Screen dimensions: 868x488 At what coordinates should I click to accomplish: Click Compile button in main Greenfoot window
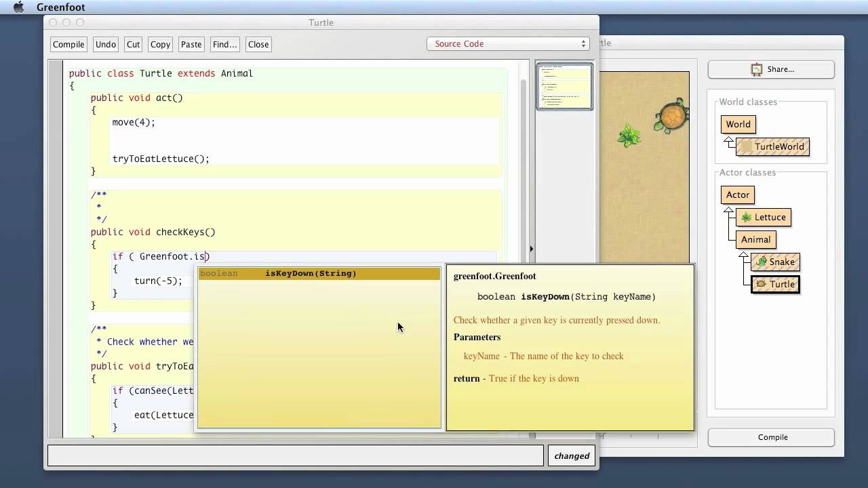pos(772,437)
